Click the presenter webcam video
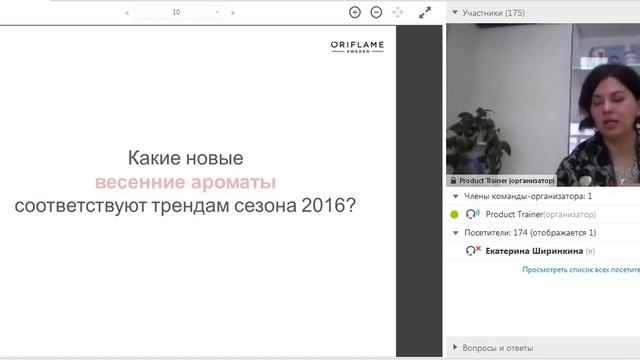The height and width of the screenshot is (360, 640). pyautogui.click(x=543, y=104)
